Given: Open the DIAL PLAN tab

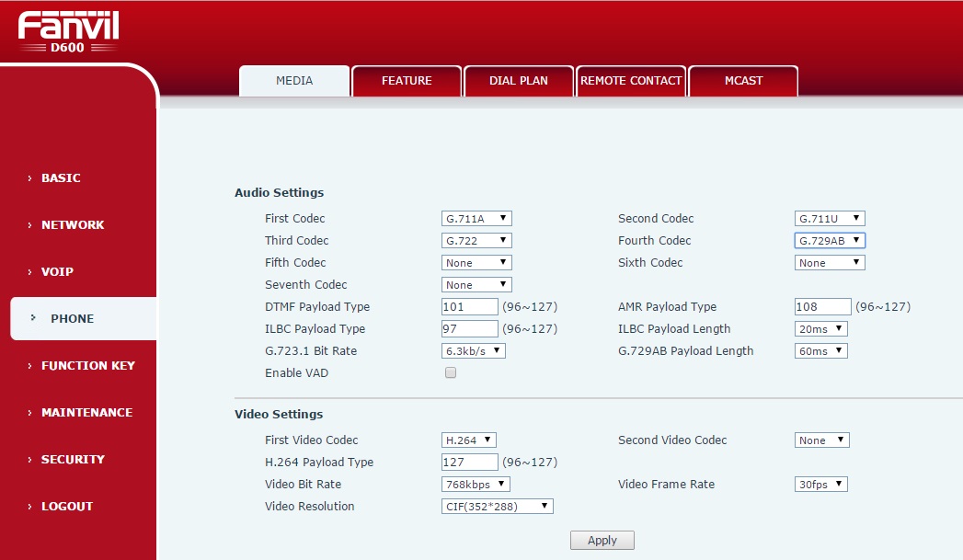Looking at the screenshot, I should 519,81.
